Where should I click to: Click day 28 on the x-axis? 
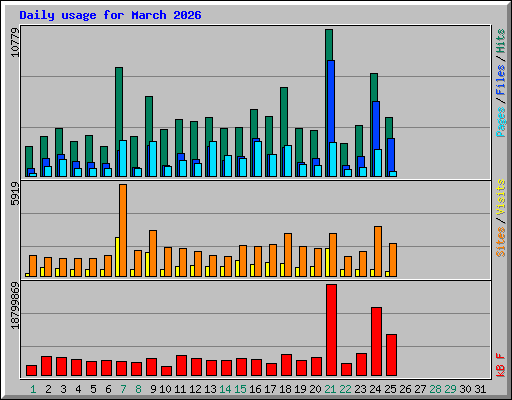click(435, 389)
